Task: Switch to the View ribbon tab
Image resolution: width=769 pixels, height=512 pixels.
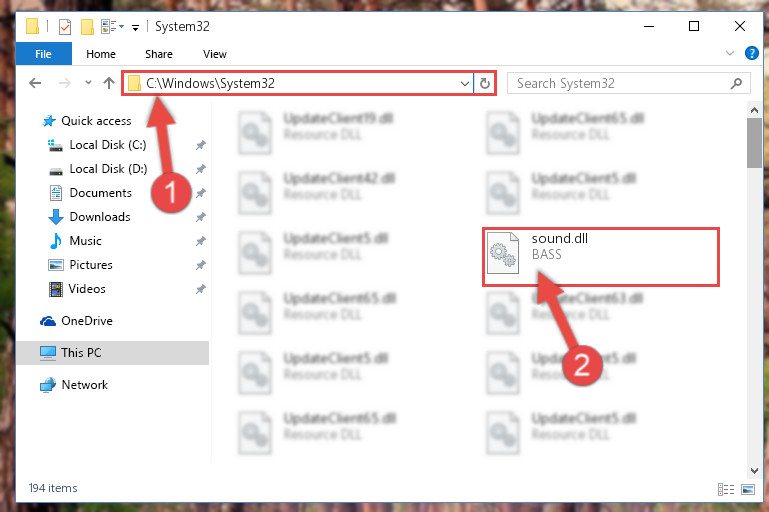Action: pyautogui.click(x=215, y=54)
